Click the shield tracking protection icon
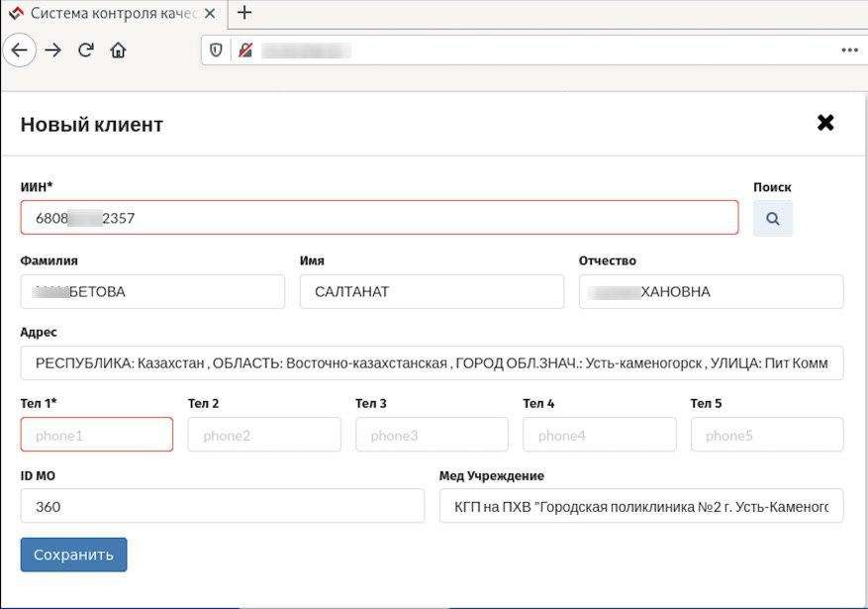868x609 pixels. click(216, 51)
